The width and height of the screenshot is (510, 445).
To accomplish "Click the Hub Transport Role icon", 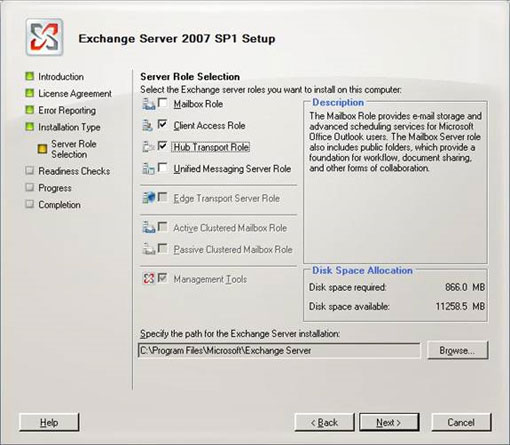I will click(x=148, y=147).
